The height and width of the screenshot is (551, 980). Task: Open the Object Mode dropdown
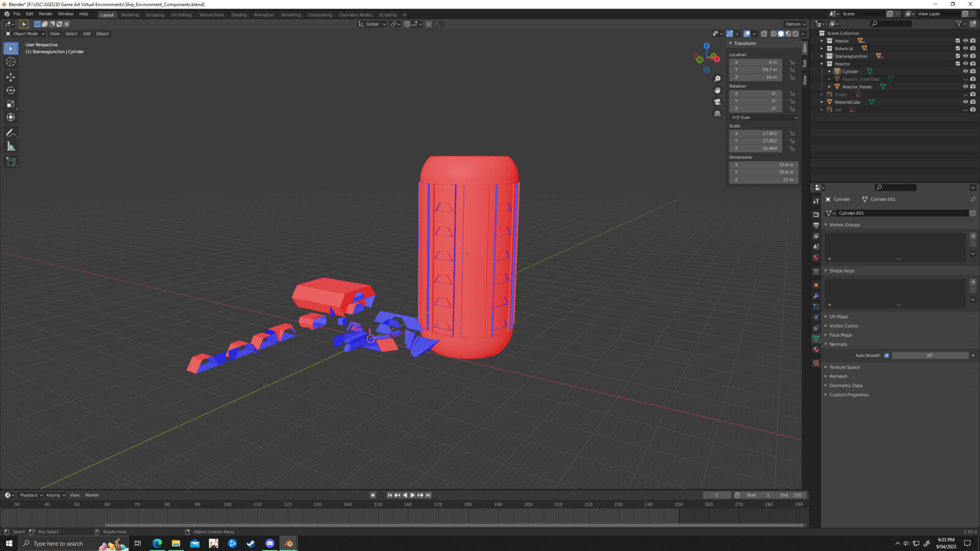pyautogui.click(x=25, y=34)
